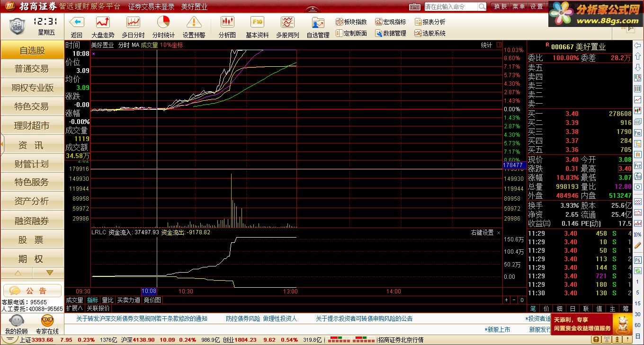Switch to the 买卖力道 tab
644x345 pixels.
(129, 300)
